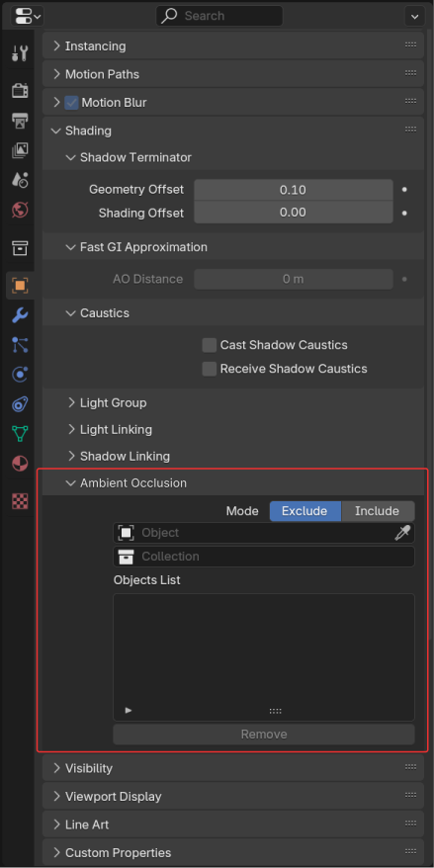Open the Object Data mesh tab
The width and height of the screenshot is (434, 868).
click(x=20, y=433)
